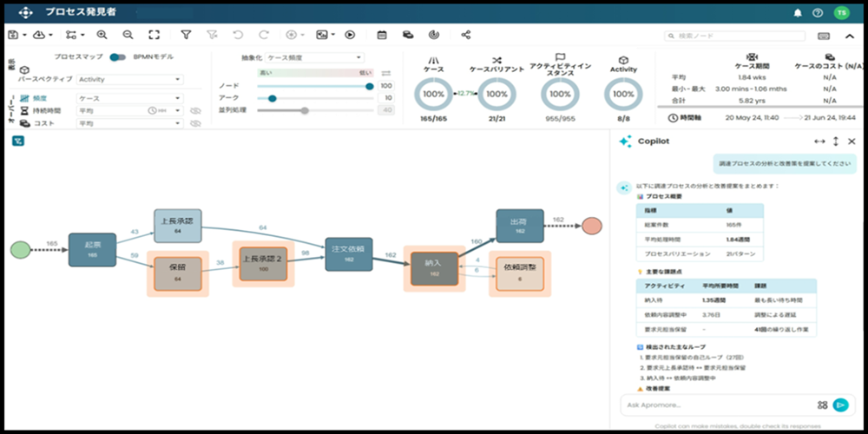868x434 pixels.
Task: Open the filter funnel tool
Action: [186, 35]
